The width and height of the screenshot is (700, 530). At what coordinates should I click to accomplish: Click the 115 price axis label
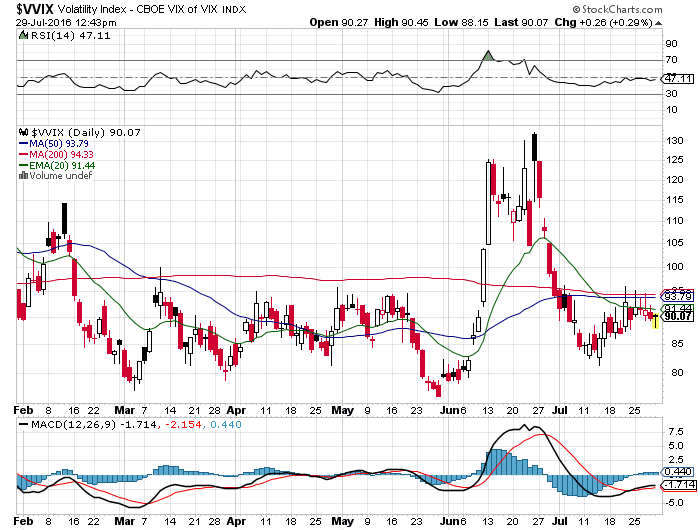[675, 200]
